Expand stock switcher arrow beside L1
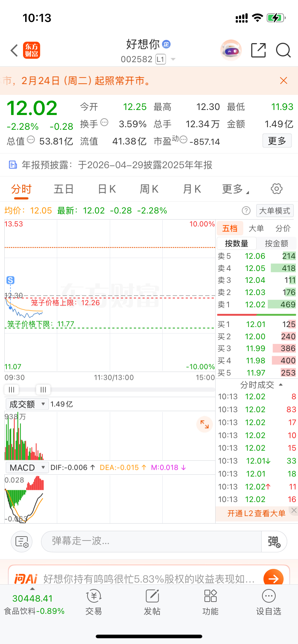The image size is (298, 644). click(x=173, y=59)
